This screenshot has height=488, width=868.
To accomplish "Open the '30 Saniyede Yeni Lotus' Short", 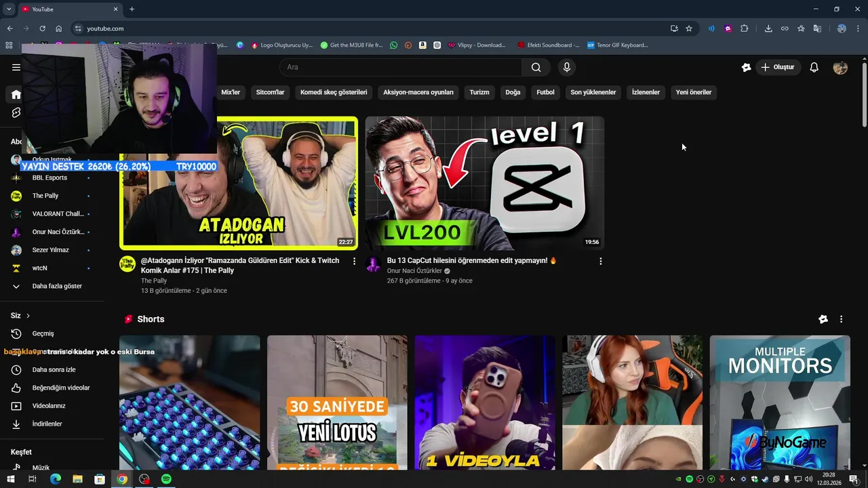I will pyautogui.click(x=337, y=403).
